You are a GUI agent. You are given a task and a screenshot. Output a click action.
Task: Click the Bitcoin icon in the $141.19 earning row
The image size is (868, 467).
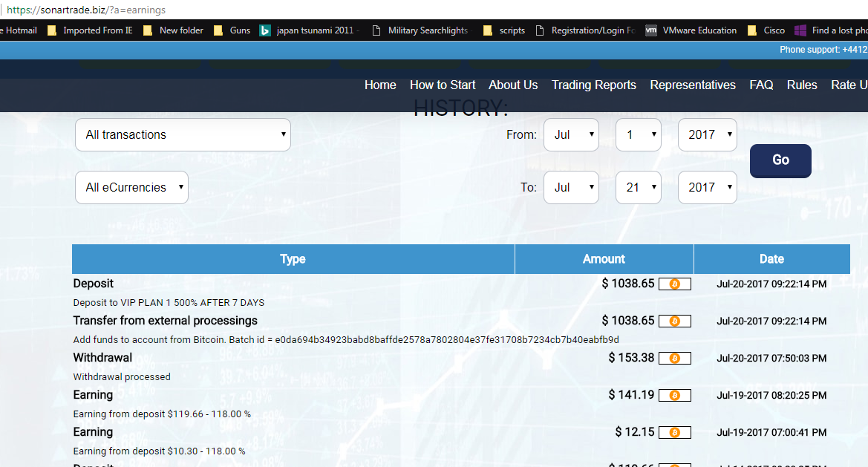click(x=674, y=396)
